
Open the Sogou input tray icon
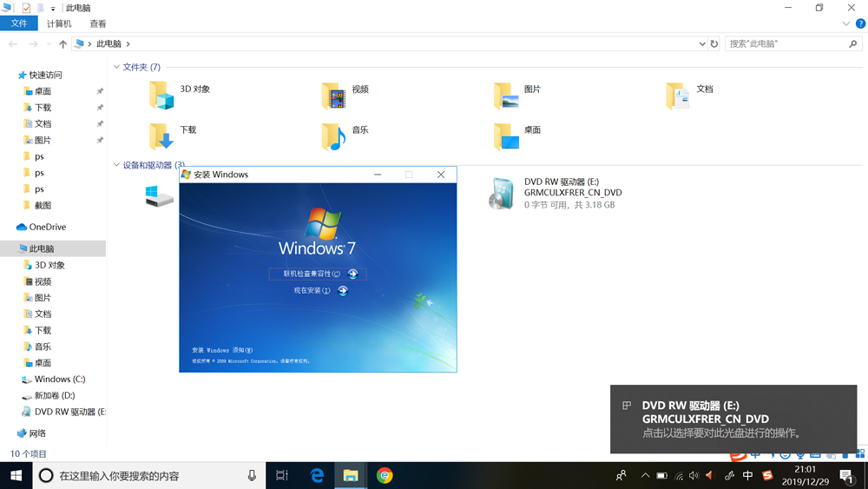pyautogui.click(x=767, y=476)
